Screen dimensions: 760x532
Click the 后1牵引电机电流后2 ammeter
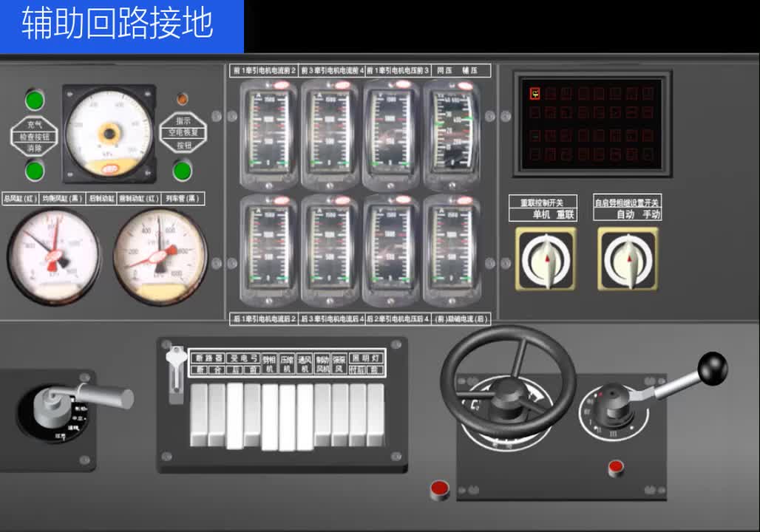coord(268,250)
